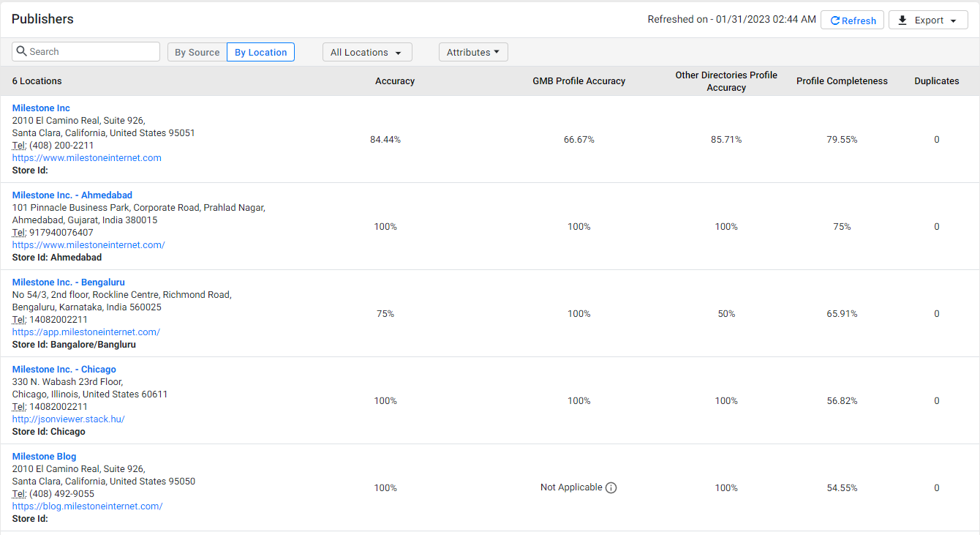Click Chicago row's GMB Profile Accuracy 100%

click(x=579, y=401)
